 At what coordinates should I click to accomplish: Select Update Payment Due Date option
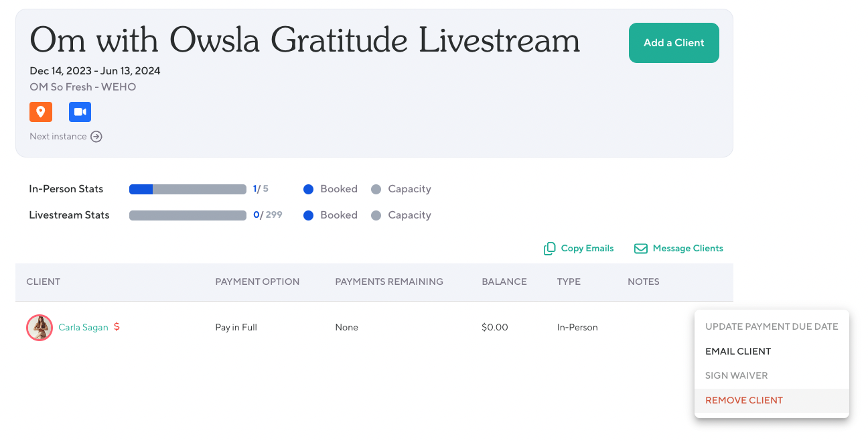tap(772, 326)
